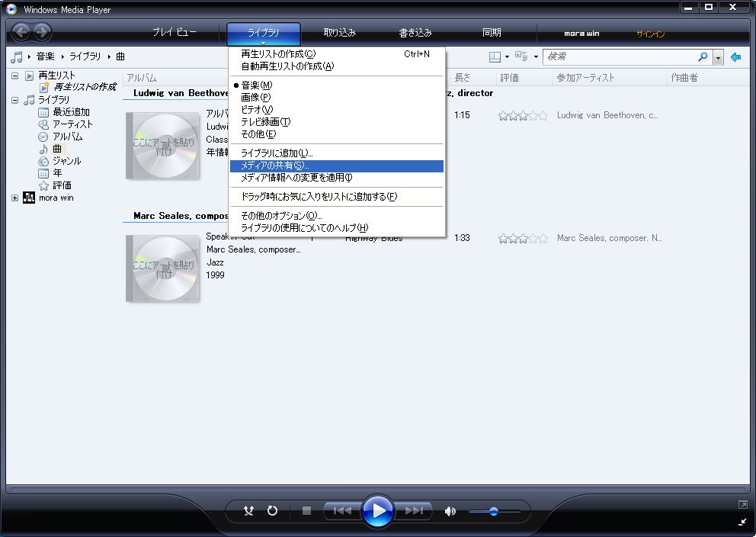Switch to compact mode icon
This screenshot has width=756, height=537.
pyautogui.click(x=742, y=522)
